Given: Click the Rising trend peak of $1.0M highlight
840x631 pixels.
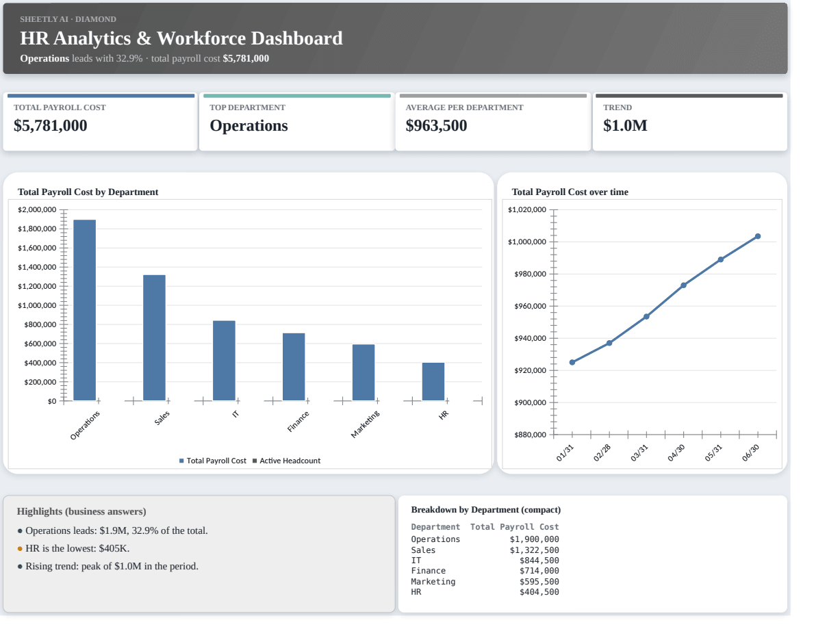Looking at the screenshot, I should (112, 566).
